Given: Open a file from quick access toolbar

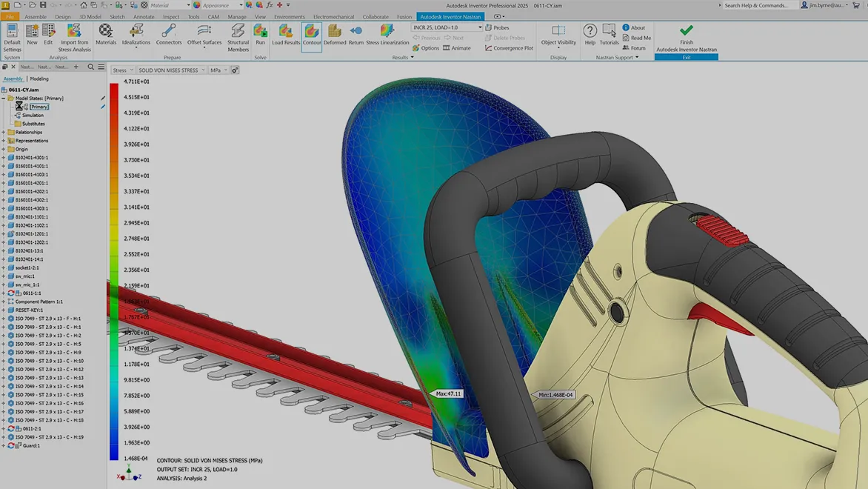Looking at the screenshot, I should [32, 5].
